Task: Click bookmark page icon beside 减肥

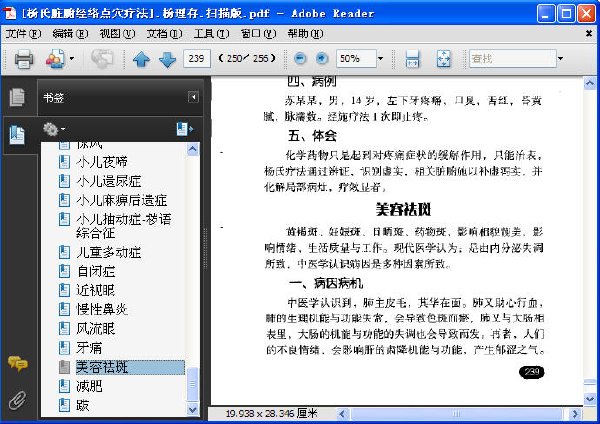Action: click(x=64, y=386)
